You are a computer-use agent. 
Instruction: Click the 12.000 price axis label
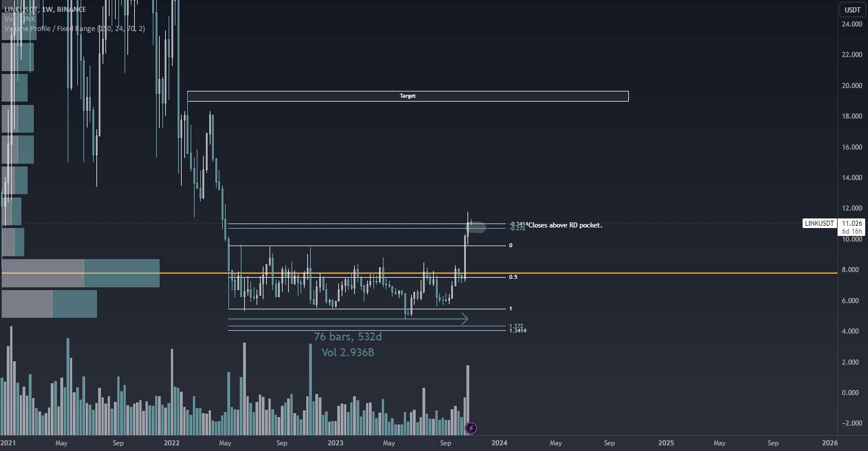coord(852,209)
